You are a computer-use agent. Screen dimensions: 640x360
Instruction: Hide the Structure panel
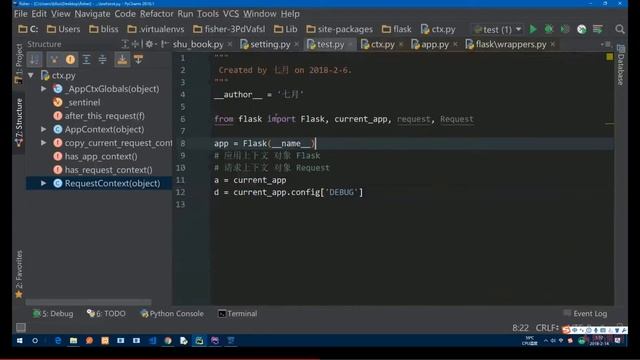pyautogui.click(x=164, y=44)
